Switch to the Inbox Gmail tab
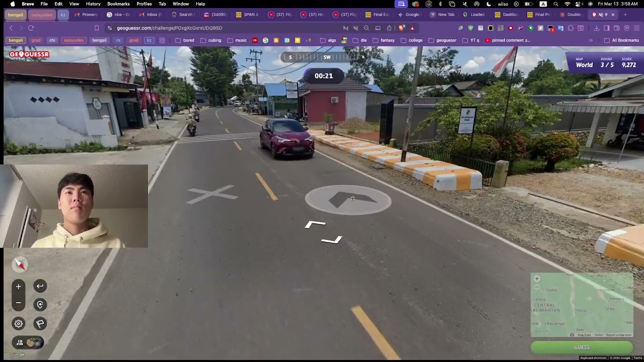Viewport: 644px width, 362px height. point(150,15)
